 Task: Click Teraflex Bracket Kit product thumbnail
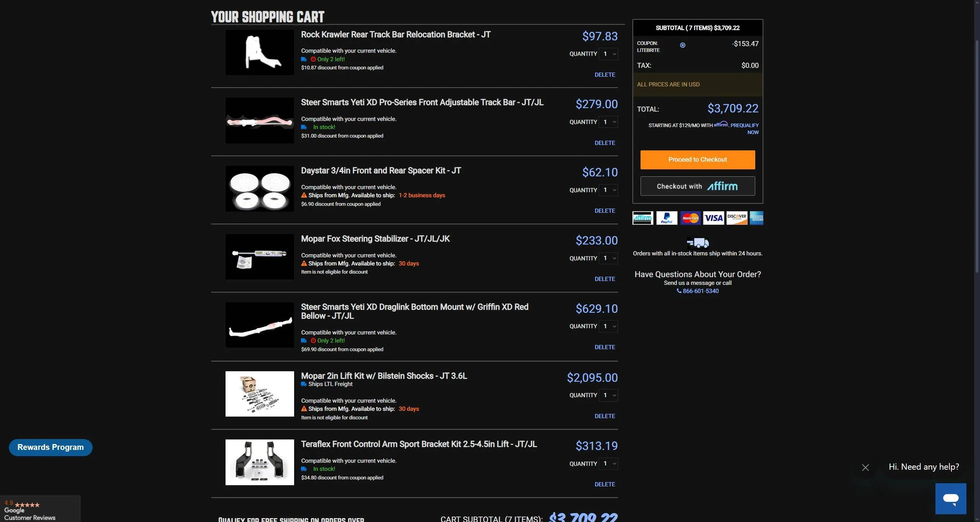click(260, 462)
